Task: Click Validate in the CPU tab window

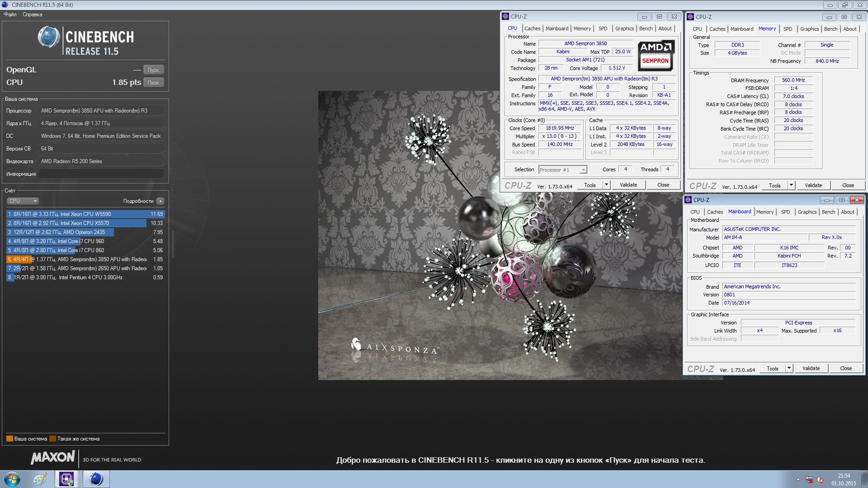Action: [628, 185]
